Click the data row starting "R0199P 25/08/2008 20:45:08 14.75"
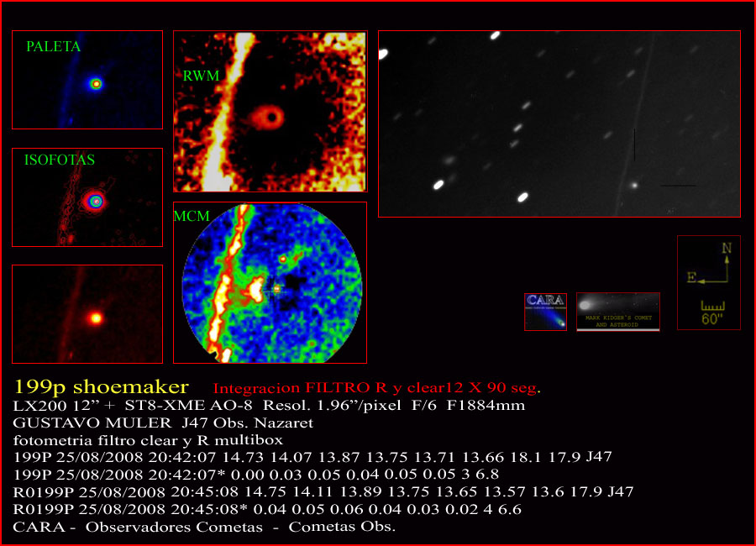The height and width of the screenshot is (546, 756). [x=323, y=491]
